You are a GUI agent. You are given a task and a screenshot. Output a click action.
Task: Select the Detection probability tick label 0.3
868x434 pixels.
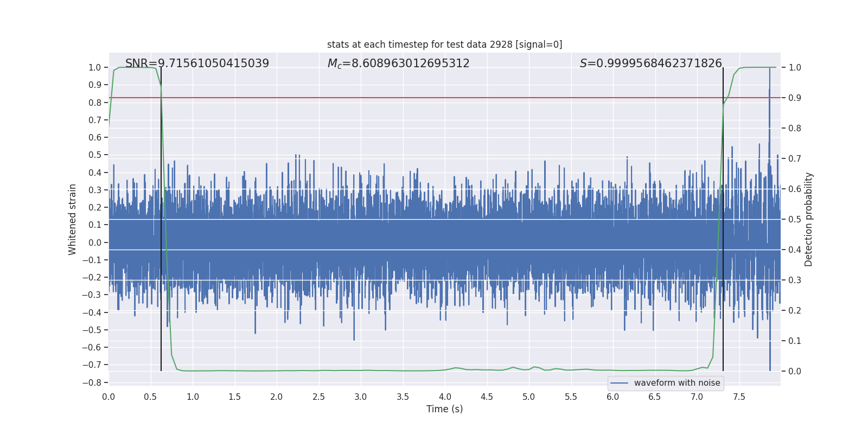[795, 280]
